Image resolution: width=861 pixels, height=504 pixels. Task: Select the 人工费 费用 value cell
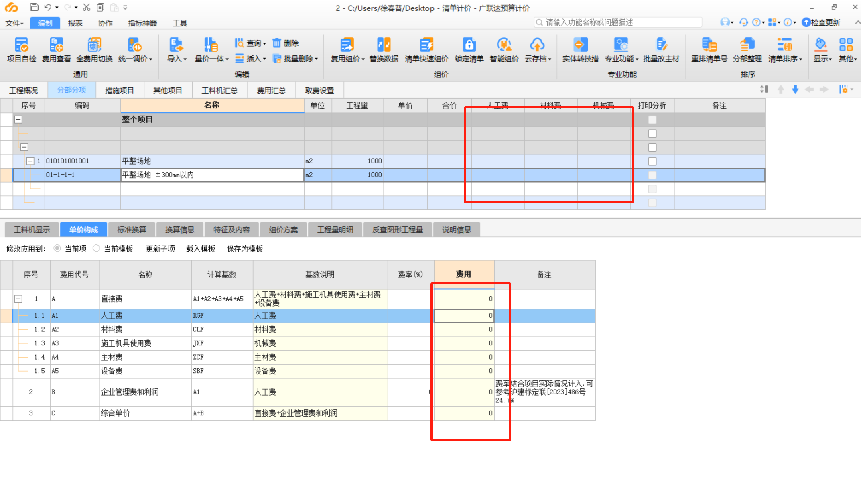tap(464, 316)
